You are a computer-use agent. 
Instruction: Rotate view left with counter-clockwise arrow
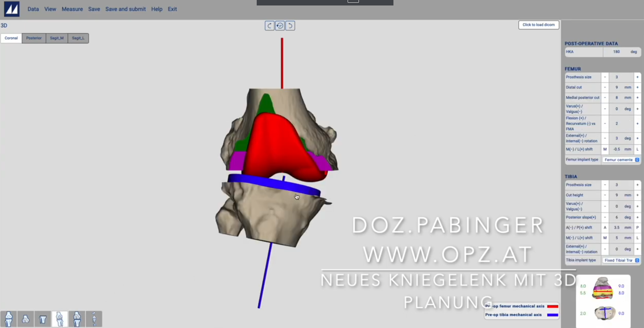click(269, 26)
